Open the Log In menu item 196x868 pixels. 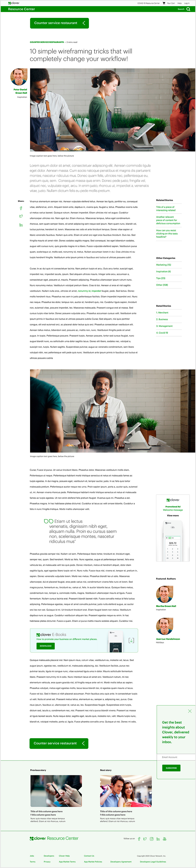click(187, 3)
